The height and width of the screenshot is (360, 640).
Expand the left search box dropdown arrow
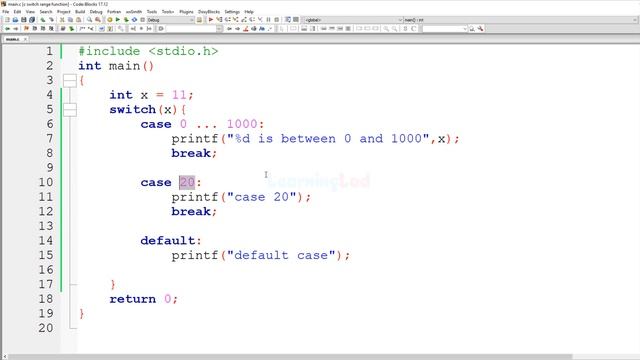point(219,29)
